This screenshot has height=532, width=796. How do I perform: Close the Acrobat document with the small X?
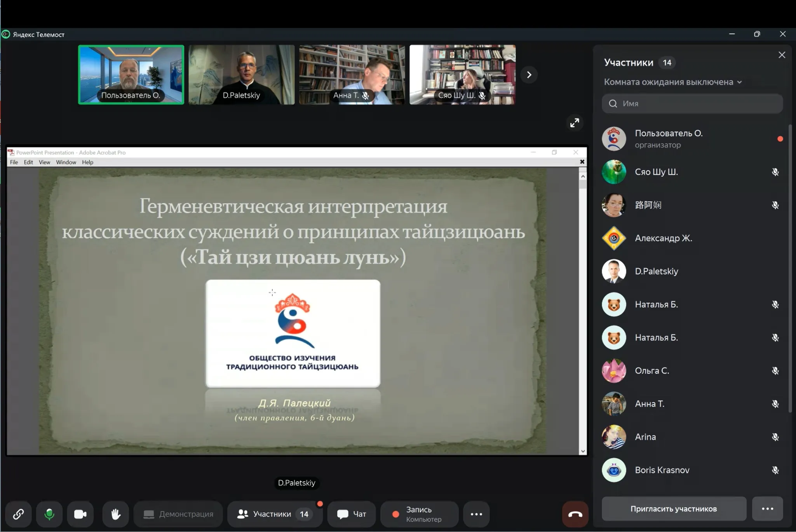582,162
